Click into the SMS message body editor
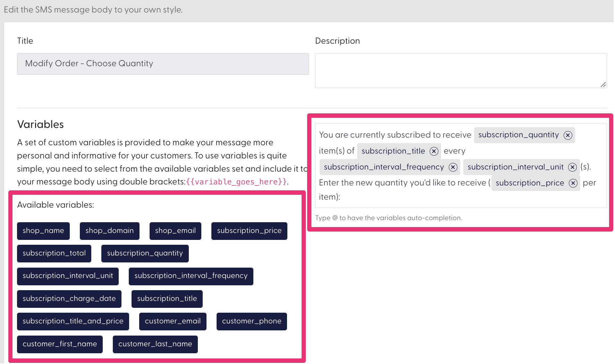615x364 pixels. point(461,166)
